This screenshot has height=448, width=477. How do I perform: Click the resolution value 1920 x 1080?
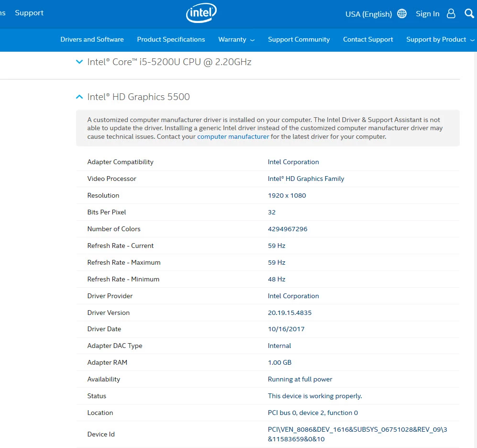point(287,195)
